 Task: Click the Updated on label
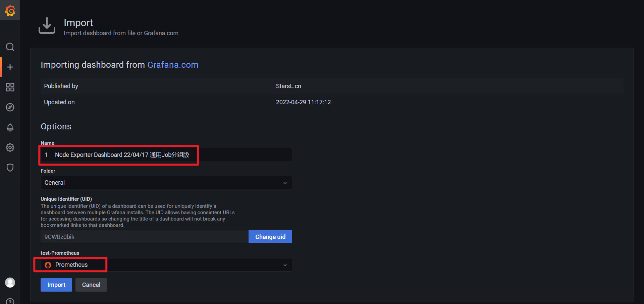59,102
